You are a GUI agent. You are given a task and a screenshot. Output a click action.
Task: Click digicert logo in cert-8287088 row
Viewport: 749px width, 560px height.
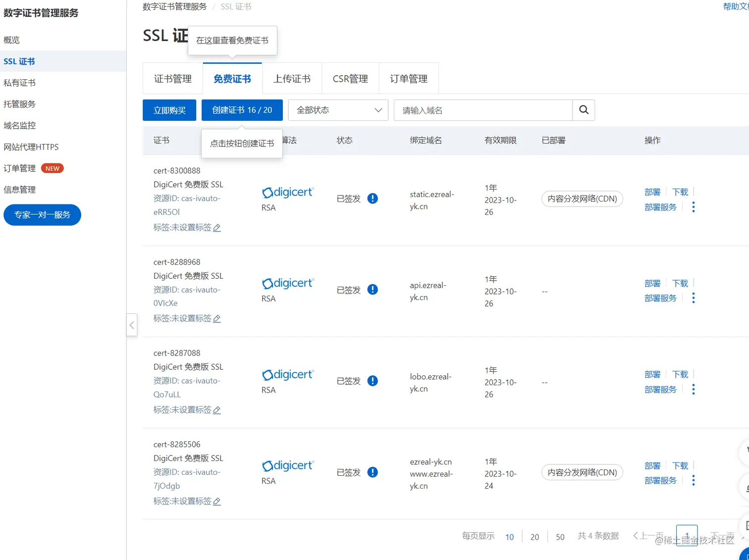click(x=288, y=375)
